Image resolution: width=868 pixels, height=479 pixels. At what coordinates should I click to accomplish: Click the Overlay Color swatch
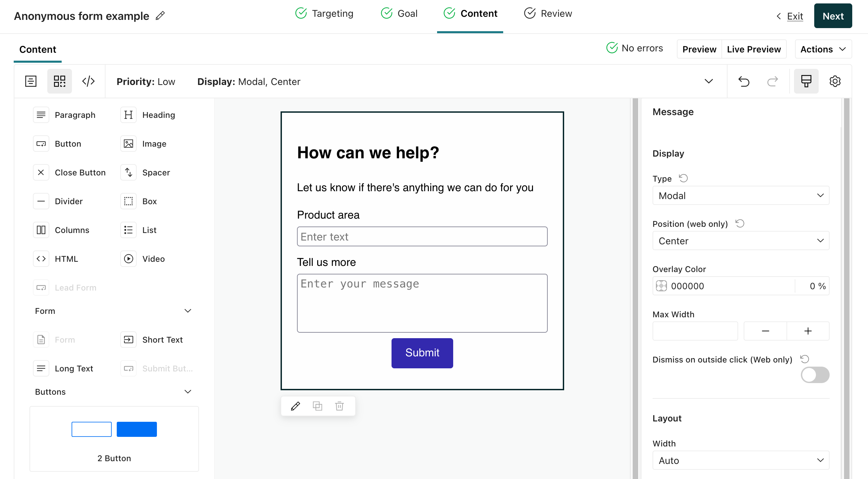(x=661, y=286)
